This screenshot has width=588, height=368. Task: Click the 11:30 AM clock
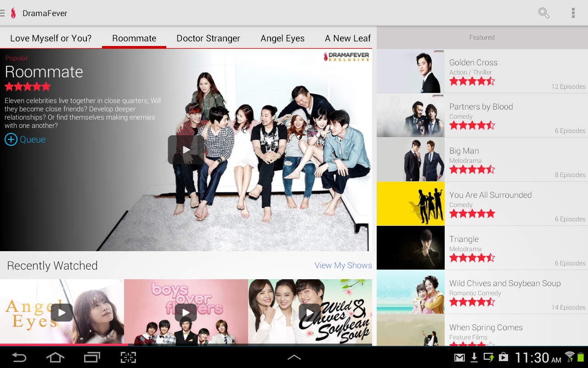point(538,357)
